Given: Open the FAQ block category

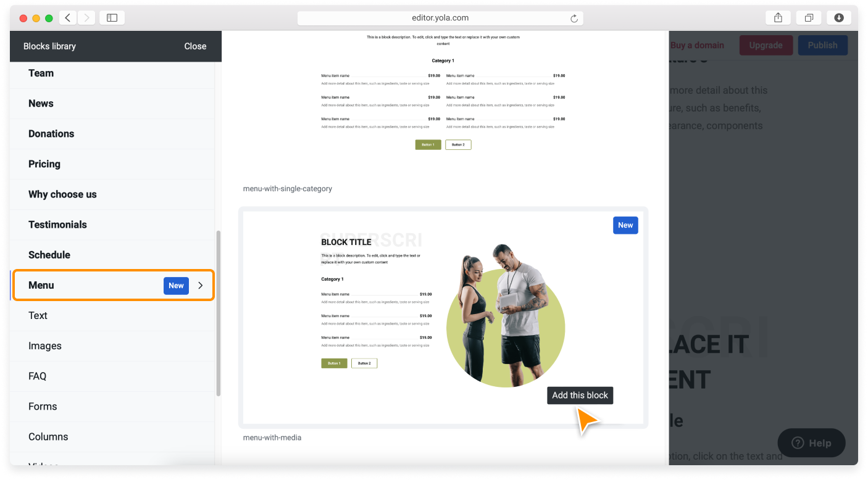Looking at the screenshot, I should pos(37,376).
